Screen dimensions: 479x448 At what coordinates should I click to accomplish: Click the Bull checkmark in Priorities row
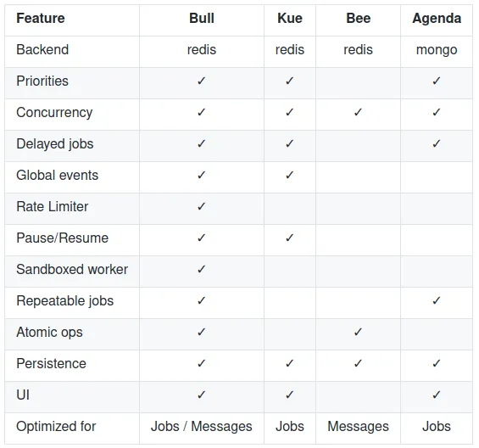pyautogui.click(x=201, y=81)
